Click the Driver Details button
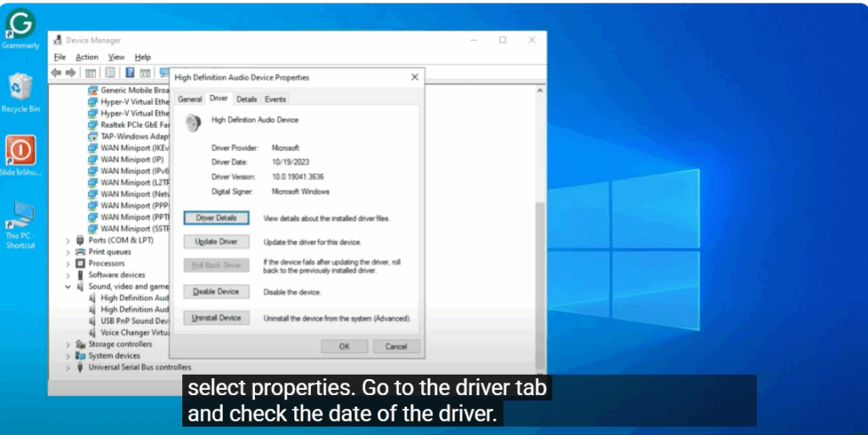868x435 pixels. [216, 218]
